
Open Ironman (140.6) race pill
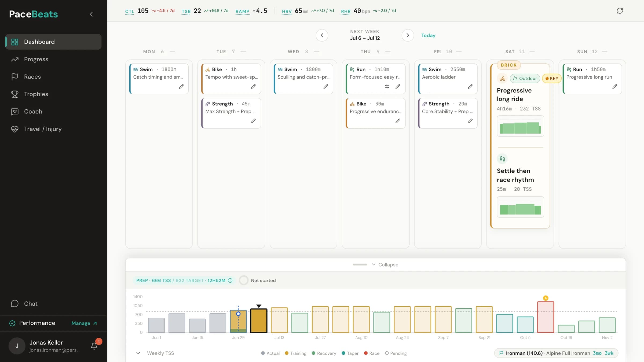[x=556, y=353]
